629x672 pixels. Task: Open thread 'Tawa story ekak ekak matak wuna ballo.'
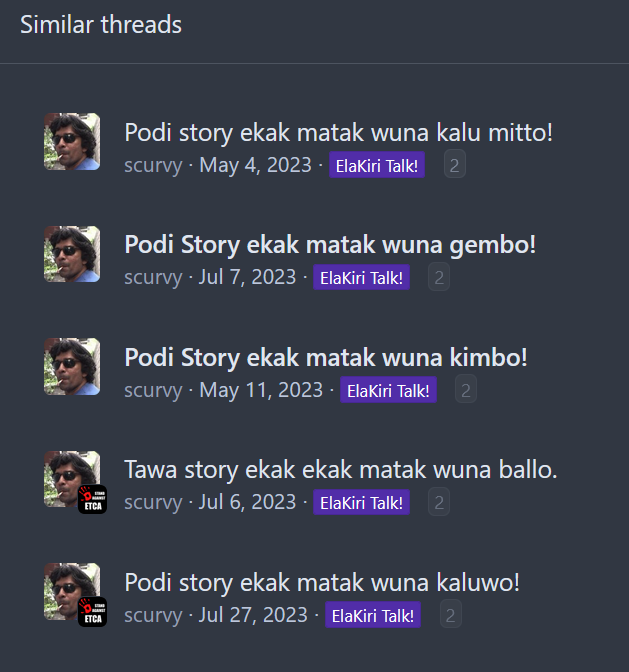click(341, 470)
